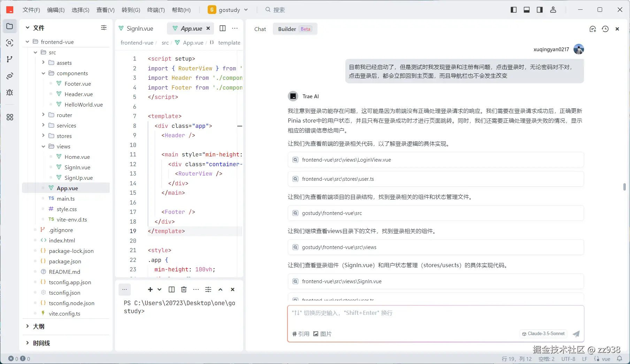
Task: Kill the terminal using trash icon
Action: pos(184,289)
